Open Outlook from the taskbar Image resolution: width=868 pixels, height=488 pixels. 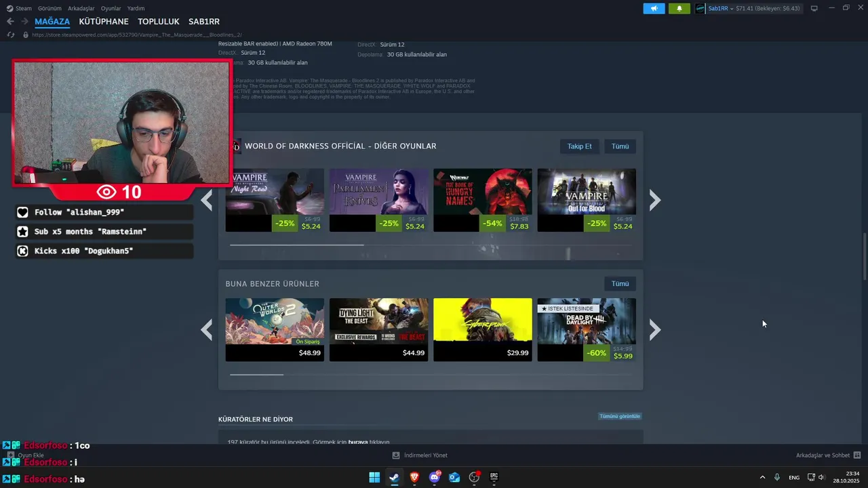(x=454, y=477)
